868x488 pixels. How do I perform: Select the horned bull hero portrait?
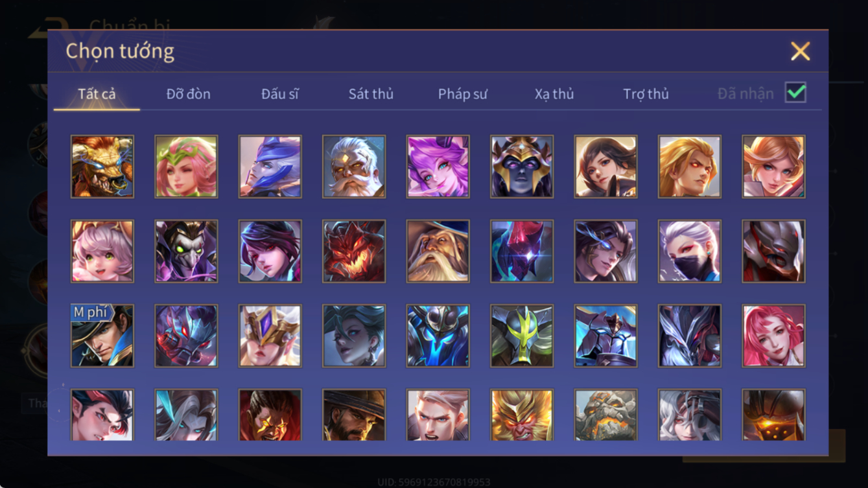pos(102,167)
